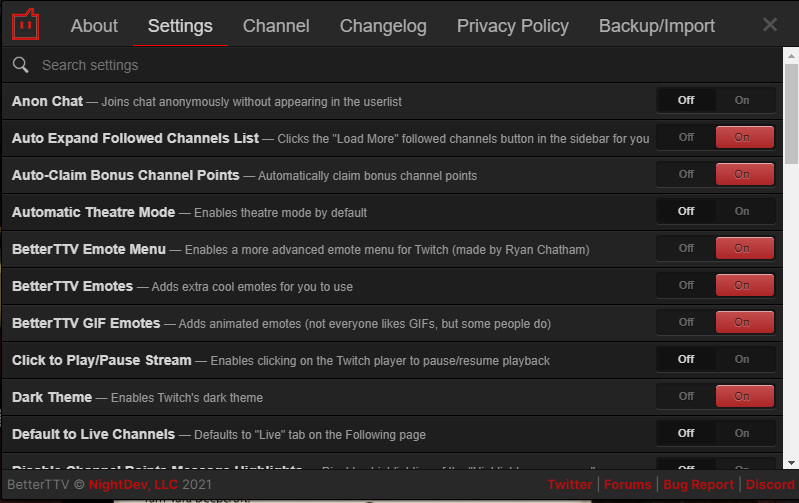Turn off BetterTTV Emote Menu

[x=686, y=248]
